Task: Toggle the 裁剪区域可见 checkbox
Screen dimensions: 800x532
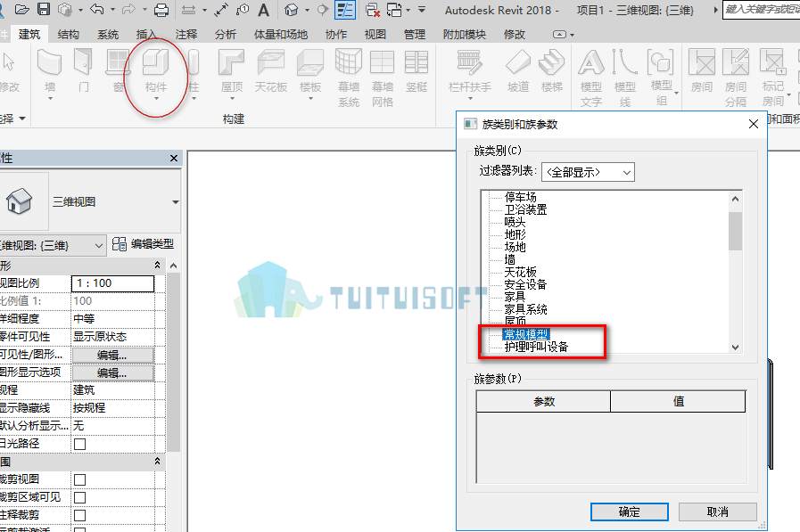Action: pos(79,497)
